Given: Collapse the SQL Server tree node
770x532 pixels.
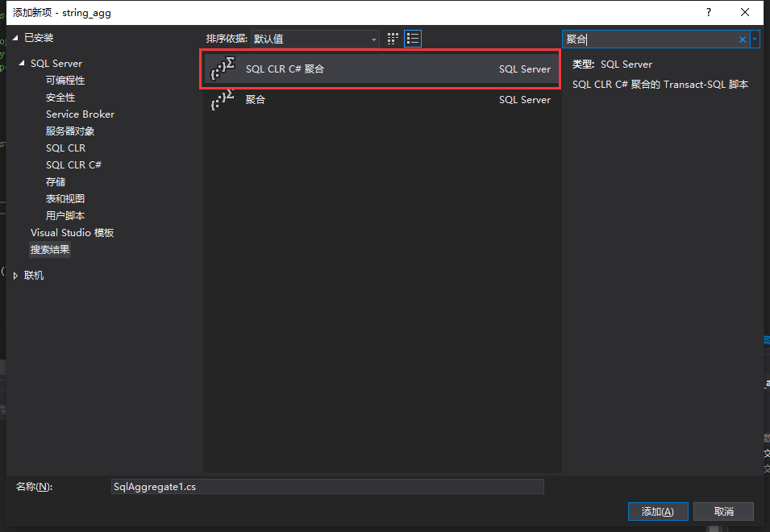Looking at the screenshot, I should (22, 63).
